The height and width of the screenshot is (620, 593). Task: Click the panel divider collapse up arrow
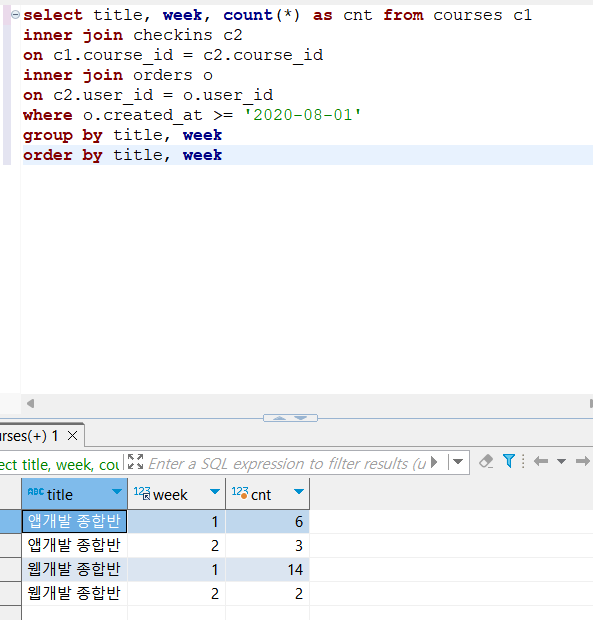(280, 418)
